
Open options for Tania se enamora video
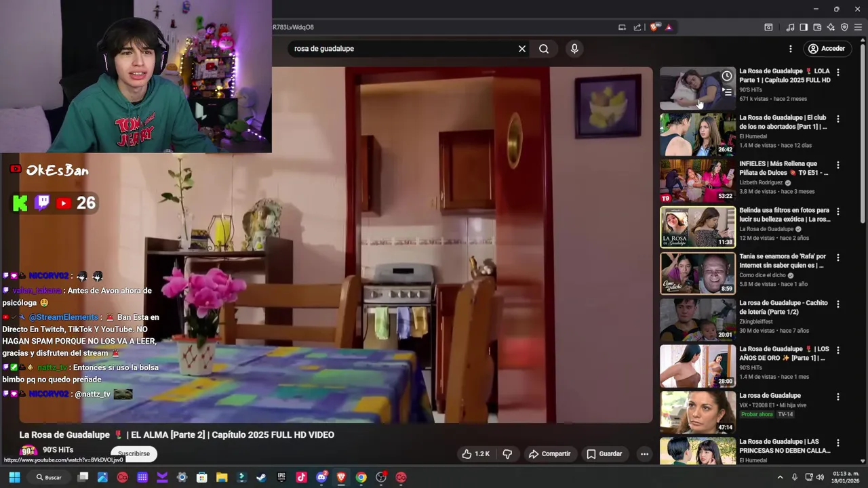point(838,258)
